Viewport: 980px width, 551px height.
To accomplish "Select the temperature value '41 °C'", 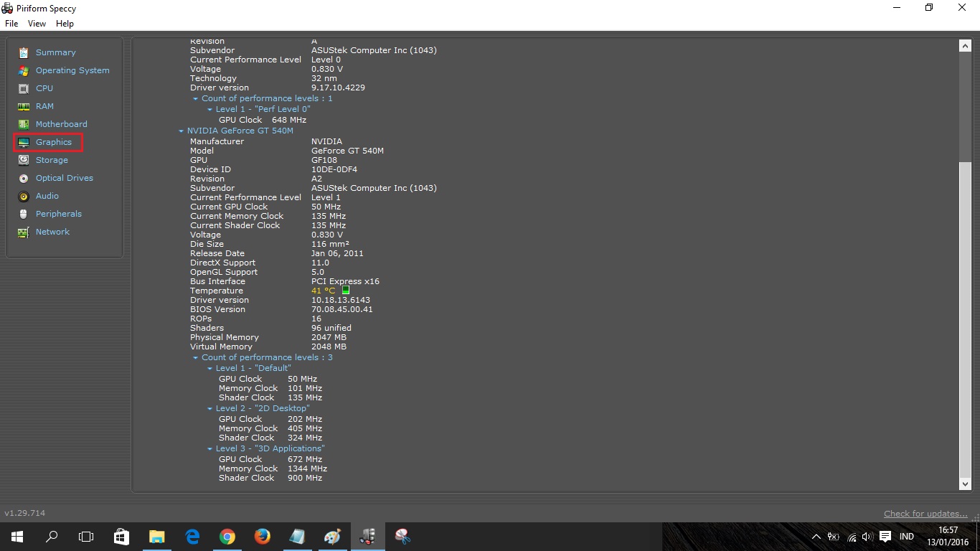I will tap(323, 291).
